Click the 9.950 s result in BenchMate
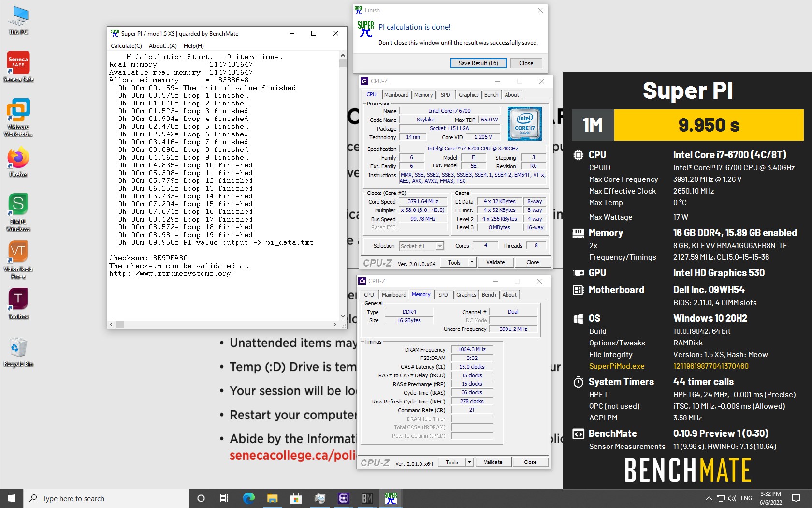Screen dimensions: 812x508 tap(709, 125)
